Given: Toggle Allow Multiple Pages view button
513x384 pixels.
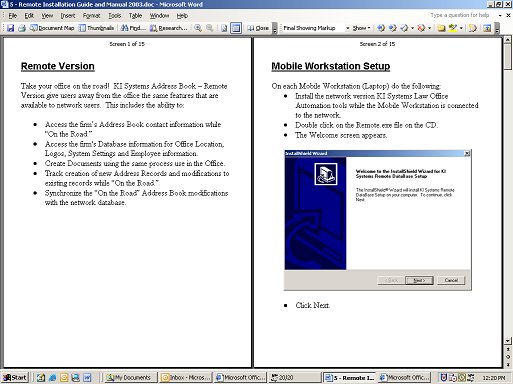Looking at the screenshot, I should point(236,28).
